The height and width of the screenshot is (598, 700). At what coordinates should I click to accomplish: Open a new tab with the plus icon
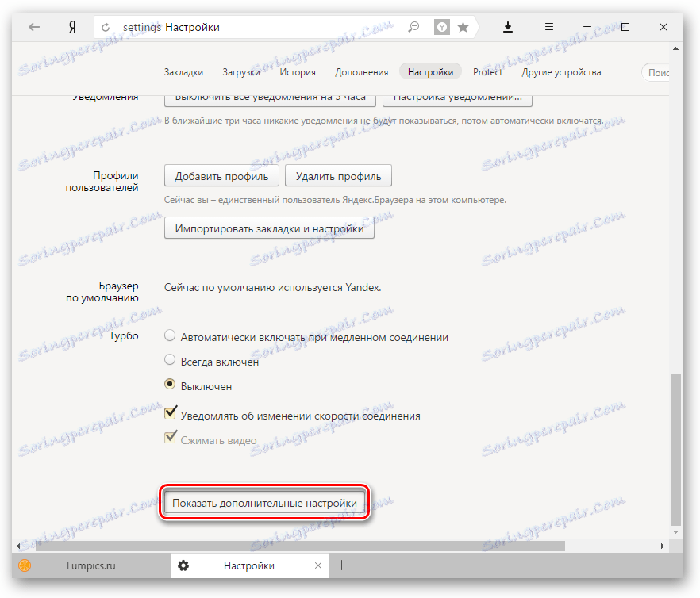341,565
